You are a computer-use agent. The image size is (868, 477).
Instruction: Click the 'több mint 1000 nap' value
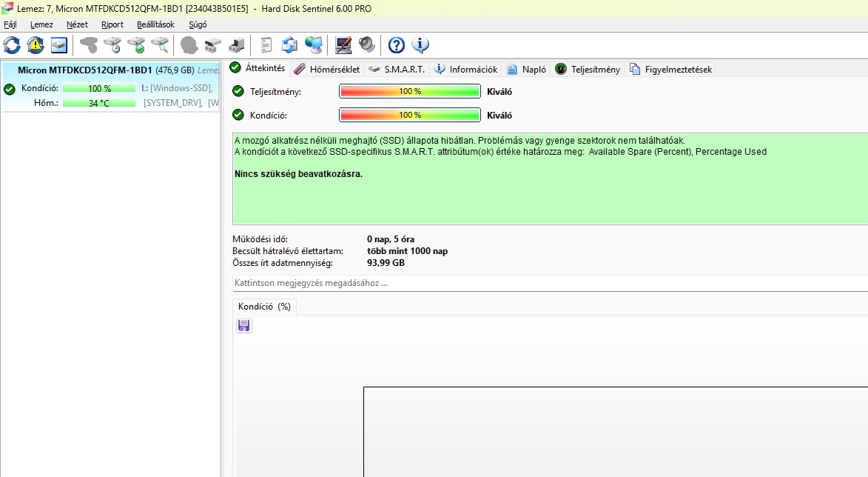(407, 251)
